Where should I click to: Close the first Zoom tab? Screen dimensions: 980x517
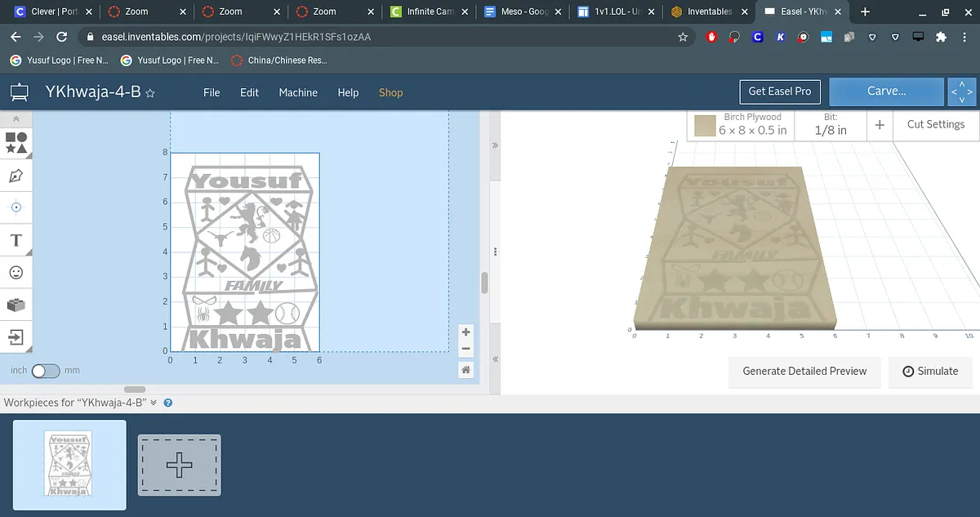pyautogui.click(x=184, y=11)
